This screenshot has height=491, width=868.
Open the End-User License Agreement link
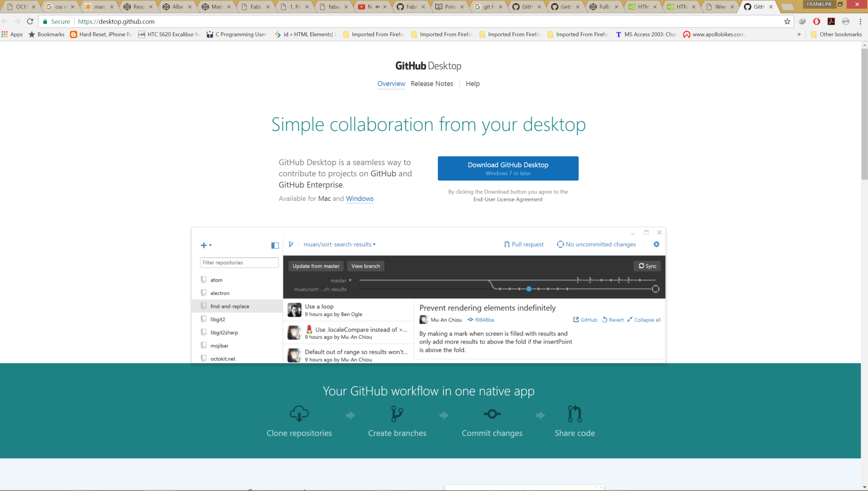click(508, 199)
